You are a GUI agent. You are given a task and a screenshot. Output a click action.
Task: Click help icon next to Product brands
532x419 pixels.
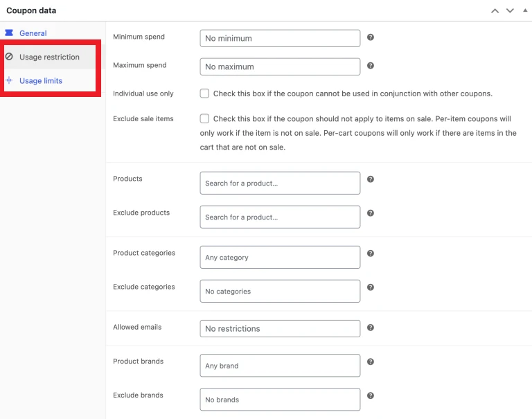pos(371,362)
